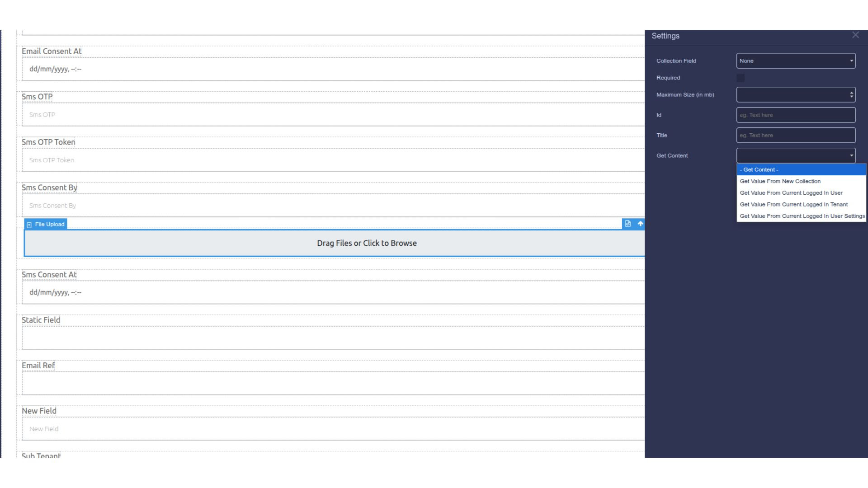This screenshot has height=488, width=868.
Task: Click the Static Field input box
Action: click(x=333, y=338)
